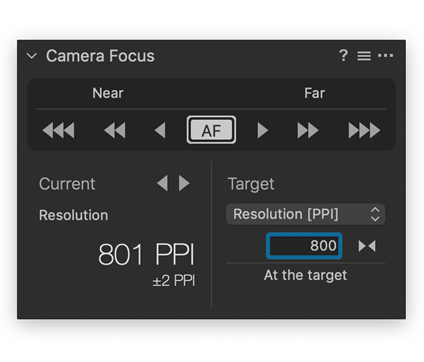The image size is (424, 362).
Task: Open help for Camera Focus tool
Action: 343,55
